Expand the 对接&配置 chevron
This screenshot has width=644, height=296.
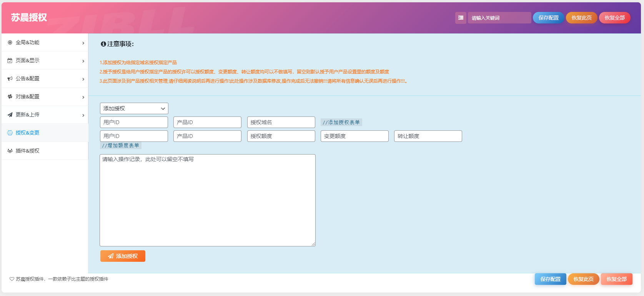[83, 97]
